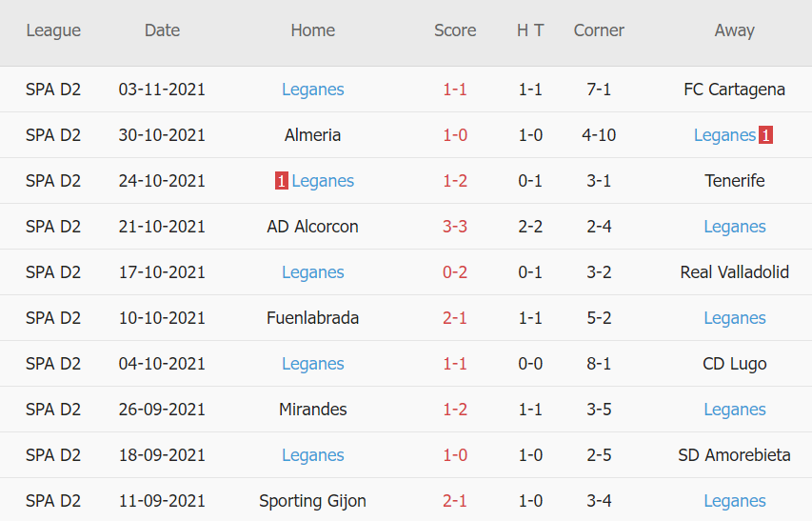Open the Leganes away link in the Mirandes match

pos(735,410)
